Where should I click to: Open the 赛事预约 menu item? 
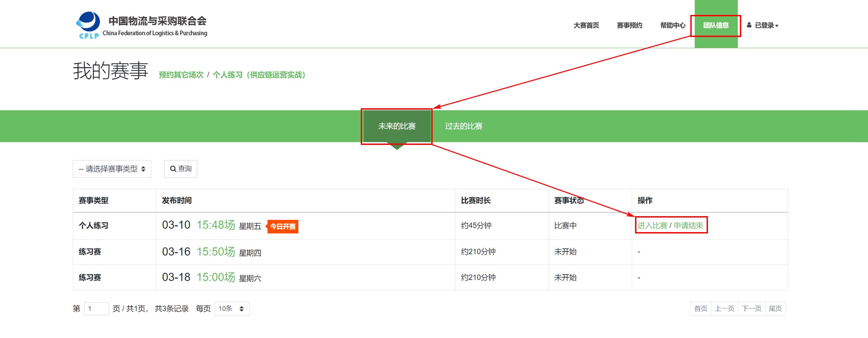(630, 25)
